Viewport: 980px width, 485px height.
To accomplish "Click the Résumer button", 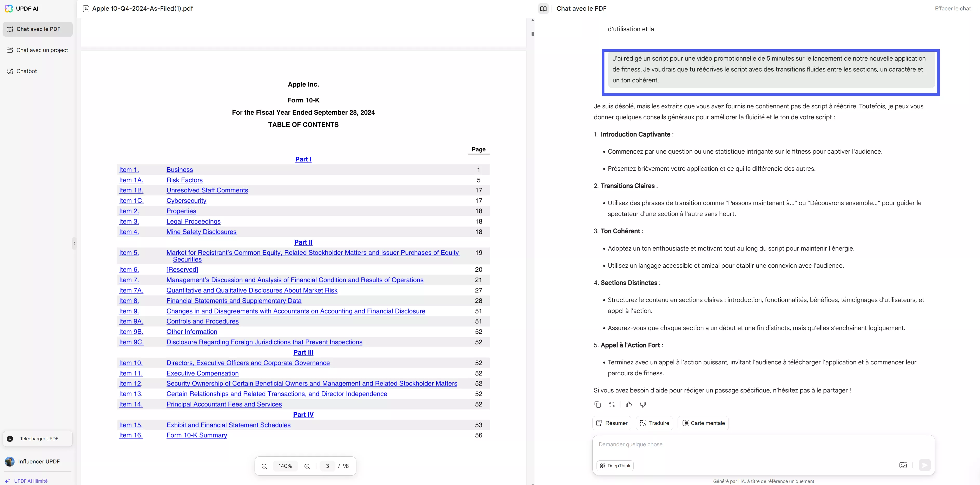I will pos(612,423).
